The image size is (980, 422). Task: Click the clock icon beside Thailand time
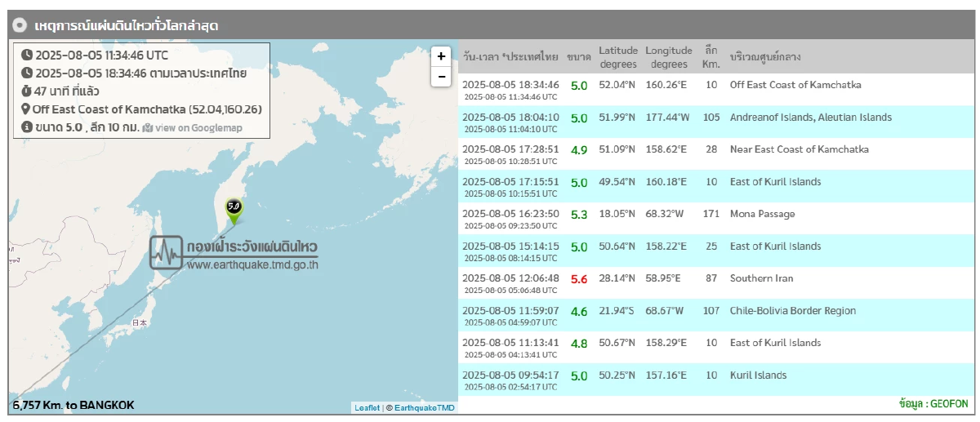pyautogui.click(x=27, y=73)
